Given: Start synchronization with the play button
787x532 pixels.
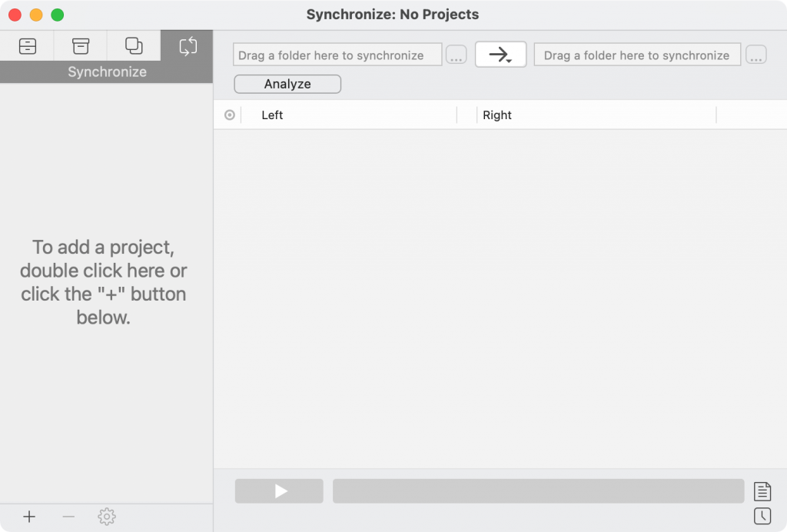Looking at the screenshot, I should (279, 491).
